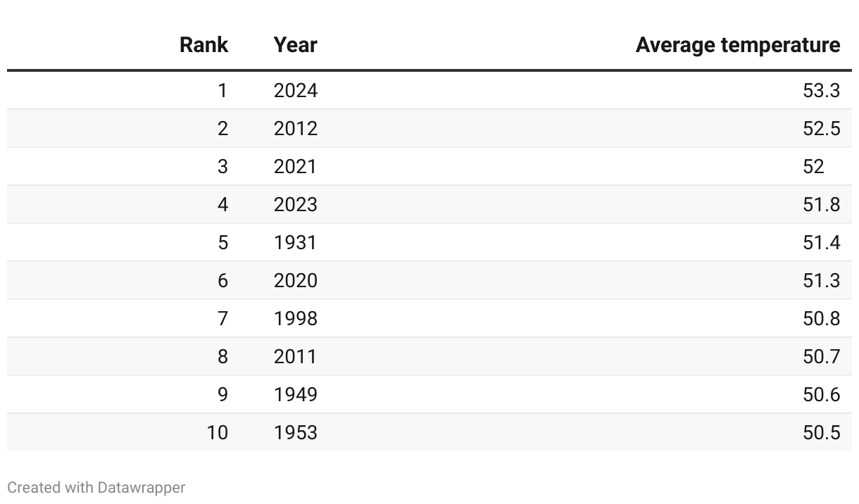The height and width of the screenshot is (504, 859).
Task: Click the Average temperature column header
Action: point(738,45)
